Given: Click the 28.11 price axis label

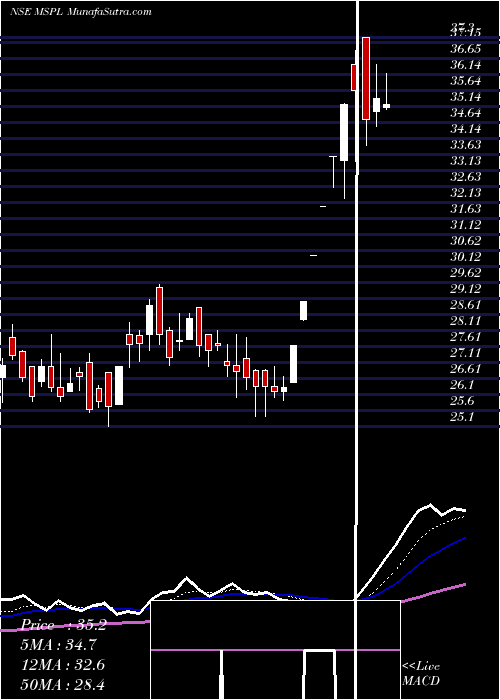Looking at the screenshot, I should 466,321.
